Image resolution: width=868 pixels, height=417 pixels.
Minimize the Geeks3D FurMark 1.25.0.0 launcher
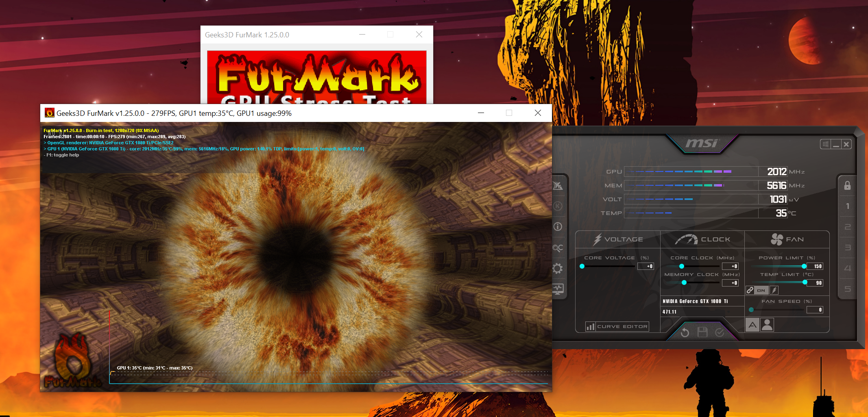click(362, 35)
